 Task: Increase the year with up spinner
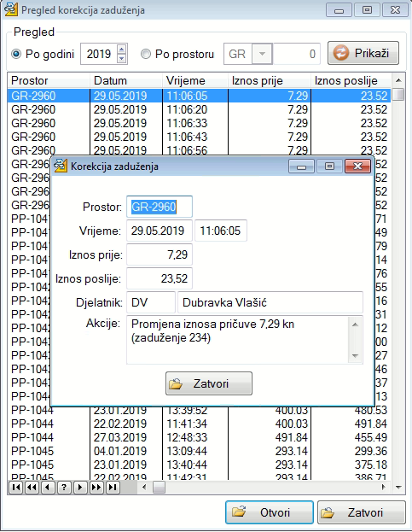tap(122, 49)
